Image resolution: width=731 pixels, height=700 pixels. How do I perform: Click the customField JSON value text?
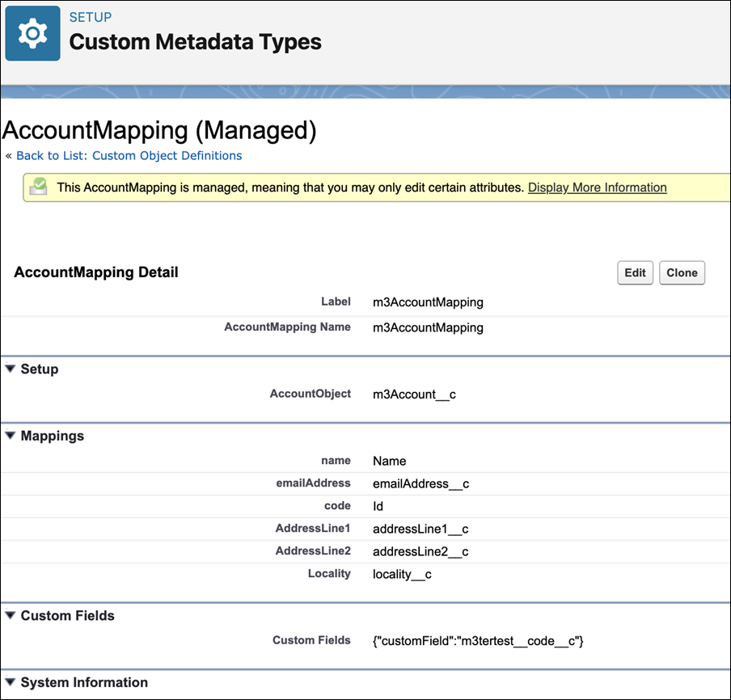point(478,641)
